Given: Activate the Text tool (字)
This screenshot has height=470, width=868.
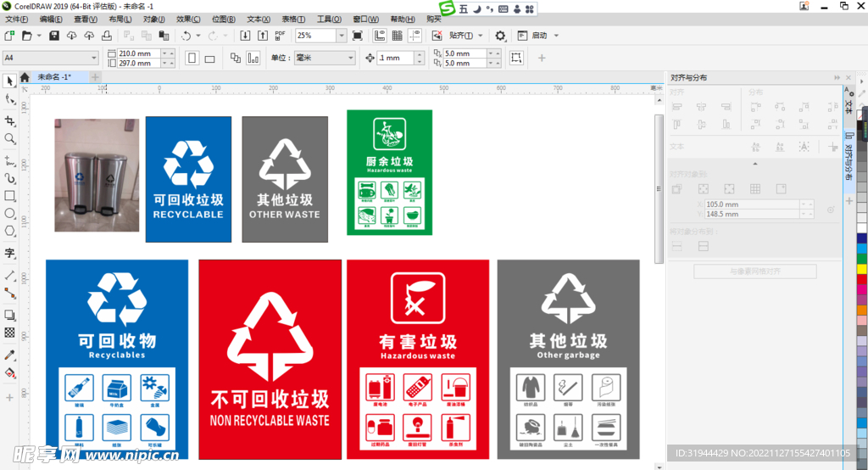Looking at the screenshot, I should (x=10, y=253).
